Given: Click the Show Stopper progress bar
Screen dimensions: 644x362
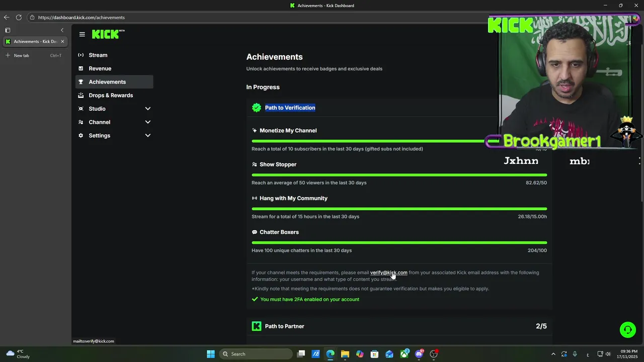Looking at the screenshot, I should (x=399, y=175).
